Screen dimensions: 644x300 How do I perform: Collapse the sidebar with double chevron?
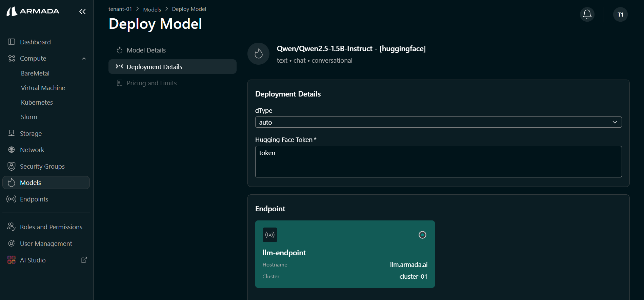(x=82, y=12)
